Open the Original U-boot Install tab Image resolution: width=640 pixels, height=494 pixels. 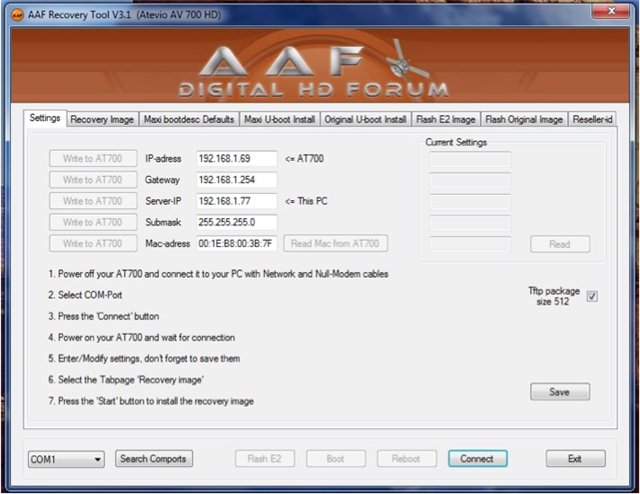point(365,119)
